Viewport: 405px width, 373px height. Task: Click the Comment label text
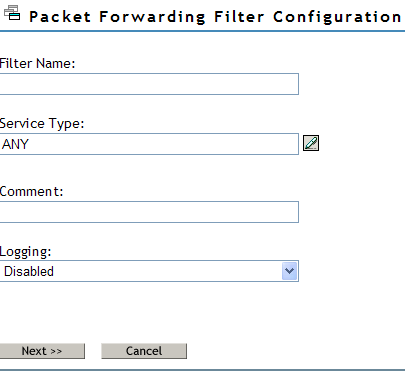[x=32, y=191]
